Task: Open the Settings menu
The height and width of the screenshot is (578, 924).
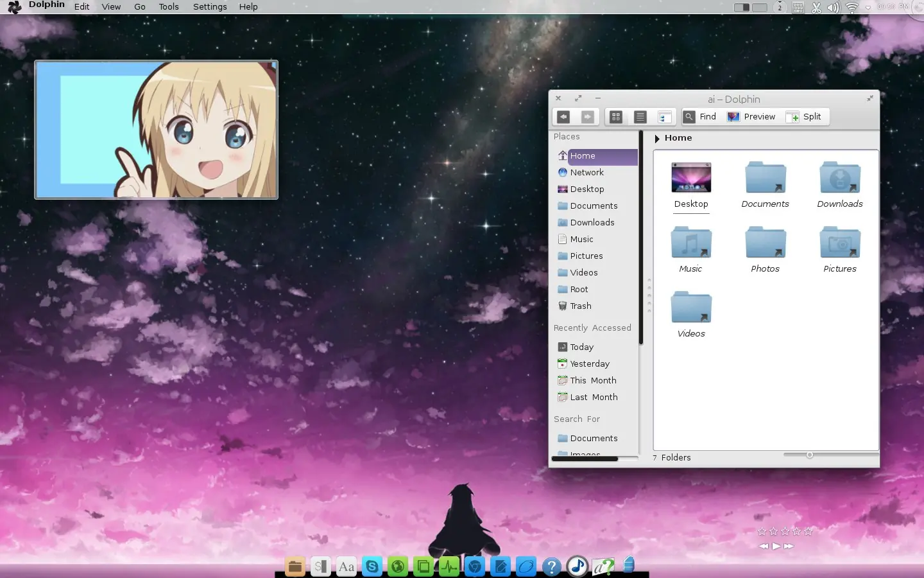Action: point(209,6)
